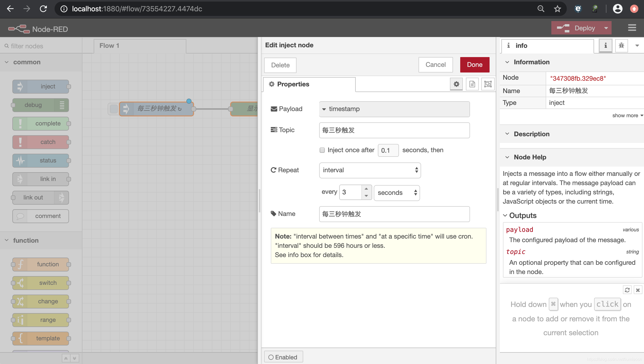Toggle the Inject once after checkbox
644x364 pixels.
pos(321,150)
